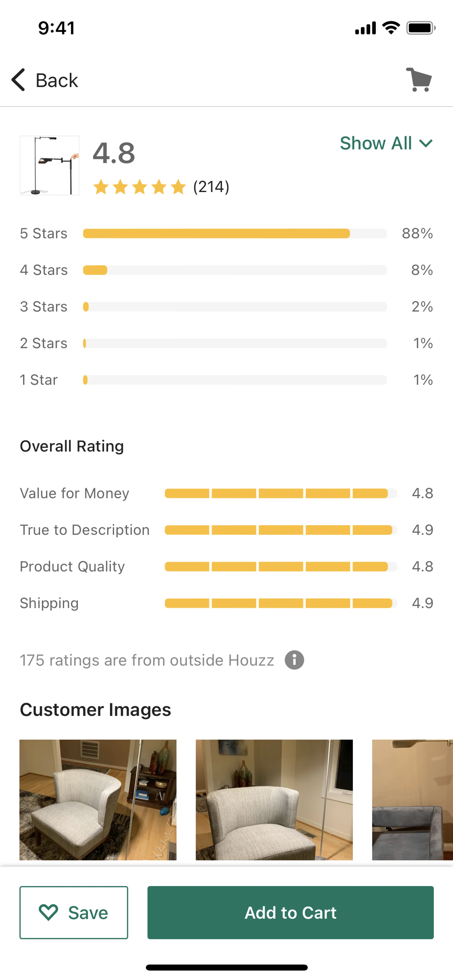The image size is (453, 980).
Task: Open third customer image with blue sofa
Action: (x=412, y=800)
